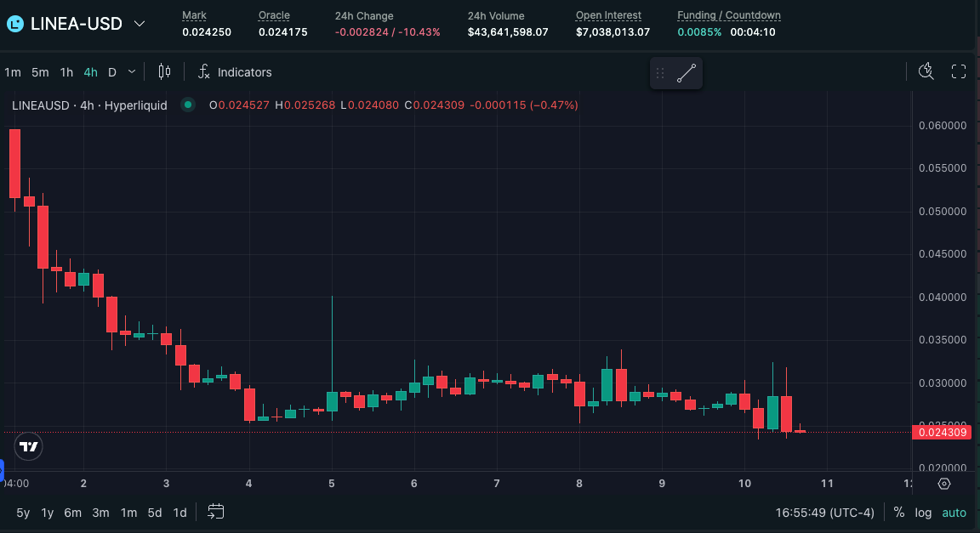Set date range to 5d
Viewport: 980px width, 533px height.
(x=154, y=513)
